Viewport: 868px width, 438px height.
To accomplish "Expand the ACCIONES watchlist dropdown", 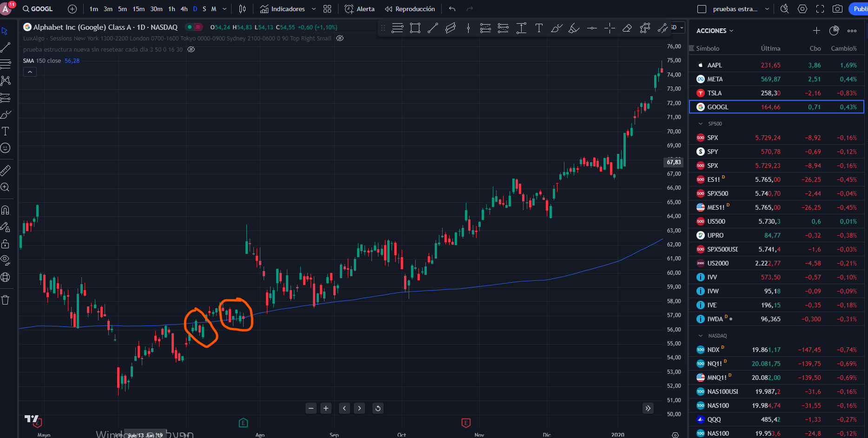I will coord(715,31).
